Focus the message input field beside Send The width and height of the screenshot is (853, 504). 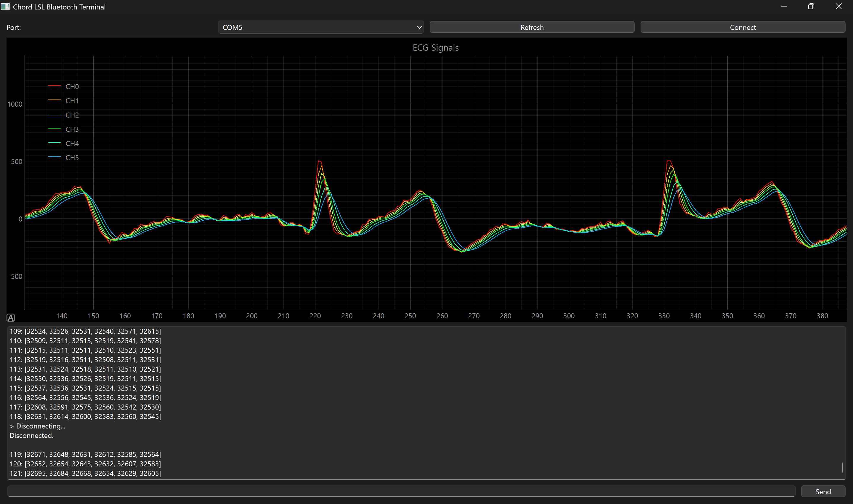pyautogui.click(x=401, y=491)
